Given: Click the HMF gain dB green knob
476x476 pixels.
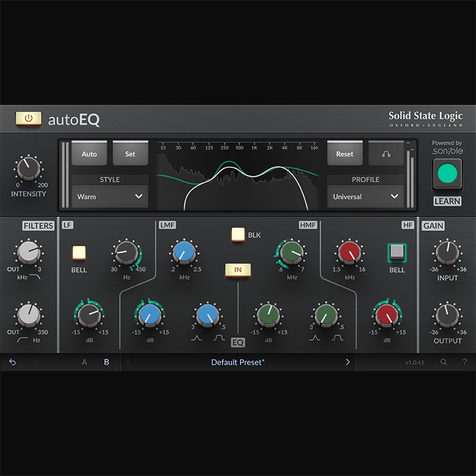Looking at the screenshot, I should tap(268, 316).
